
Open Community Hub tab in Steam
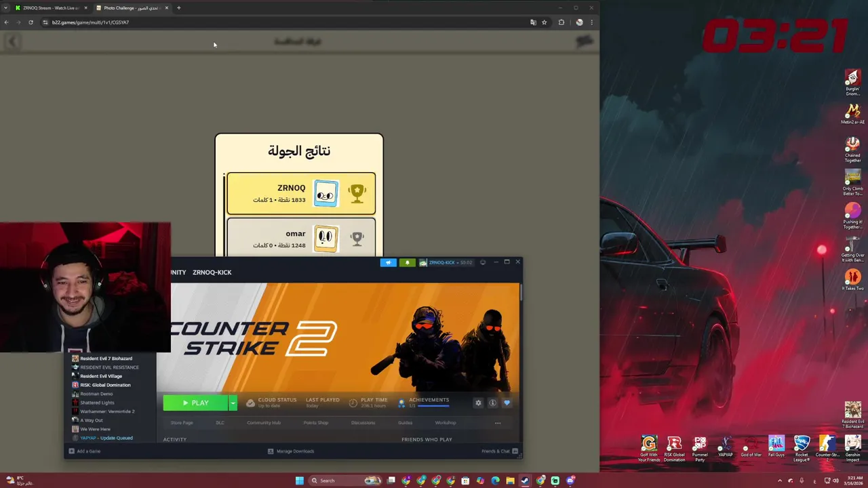264,423
